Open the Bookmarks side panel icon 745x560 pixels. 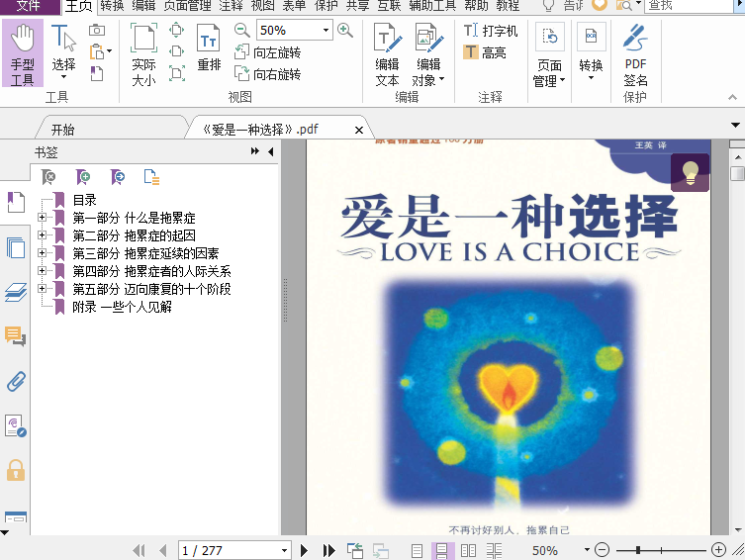(x=16, y=203)
